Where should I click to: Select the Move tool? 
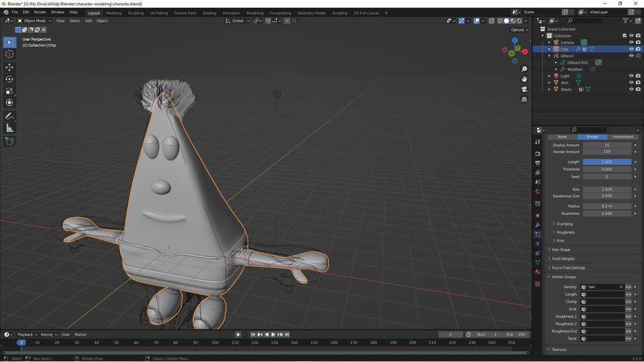pyautogui.click(x=10, y=67)
